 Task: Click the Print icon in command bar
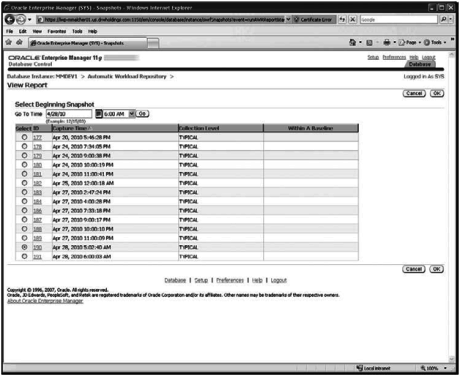(387, 42)
